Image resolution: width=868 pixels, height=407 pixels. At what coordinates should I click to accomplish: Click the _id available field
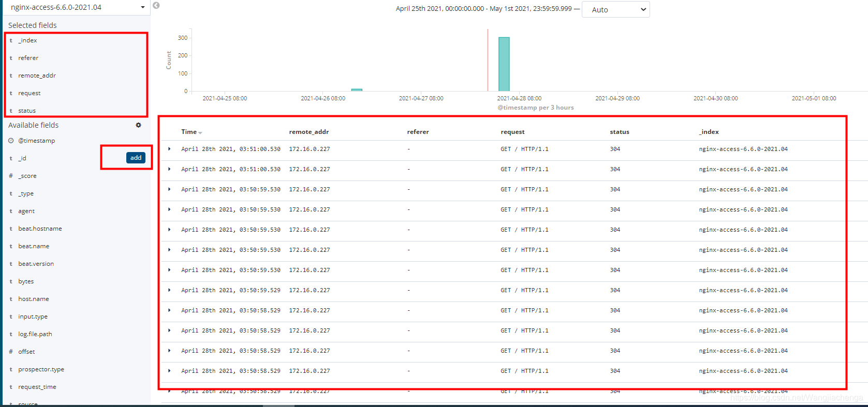pos(22,158)
